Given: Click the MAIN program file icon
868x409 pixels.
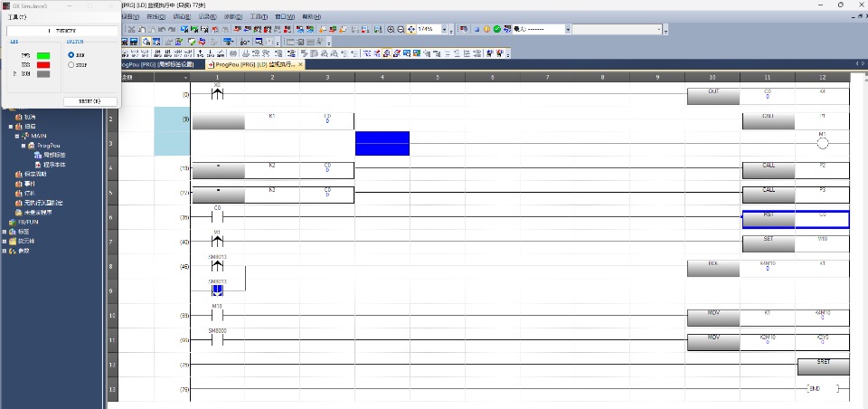Looking at the screenshot, I should pos(25,136).
